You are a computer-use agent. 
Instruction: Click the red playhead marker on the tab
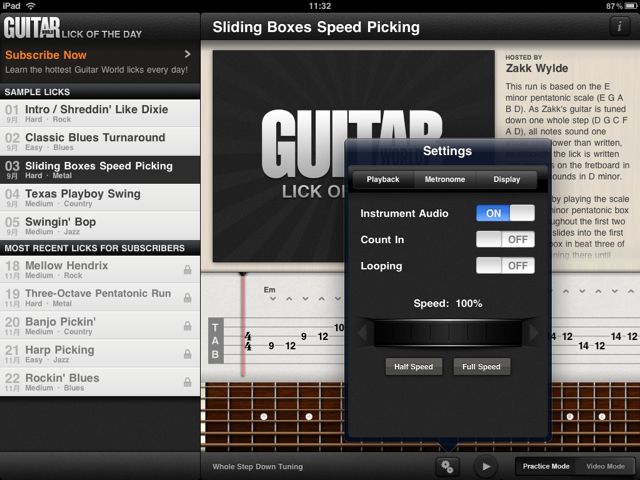coord(243,324)
